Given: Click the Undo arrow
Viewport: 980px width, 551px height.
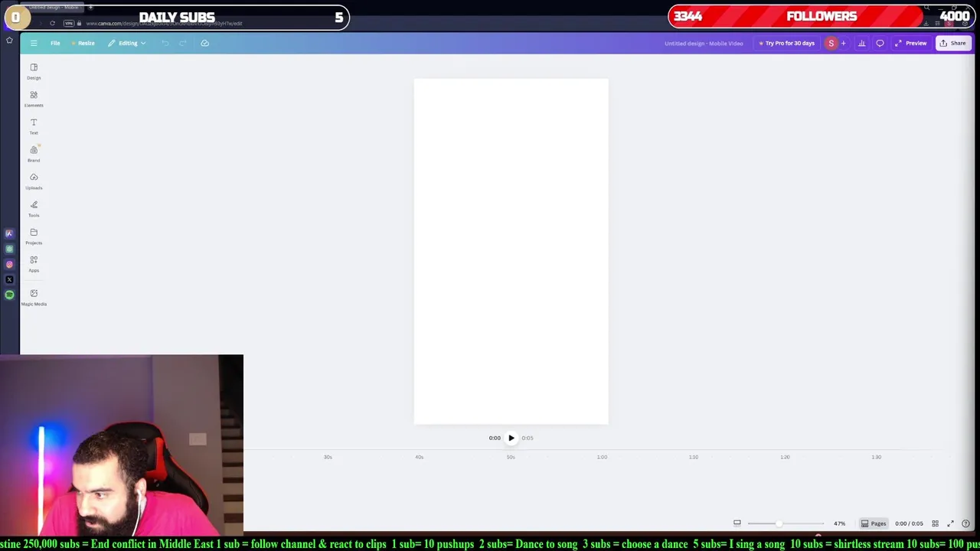Looking at the screenshot, I should point(165,43).
